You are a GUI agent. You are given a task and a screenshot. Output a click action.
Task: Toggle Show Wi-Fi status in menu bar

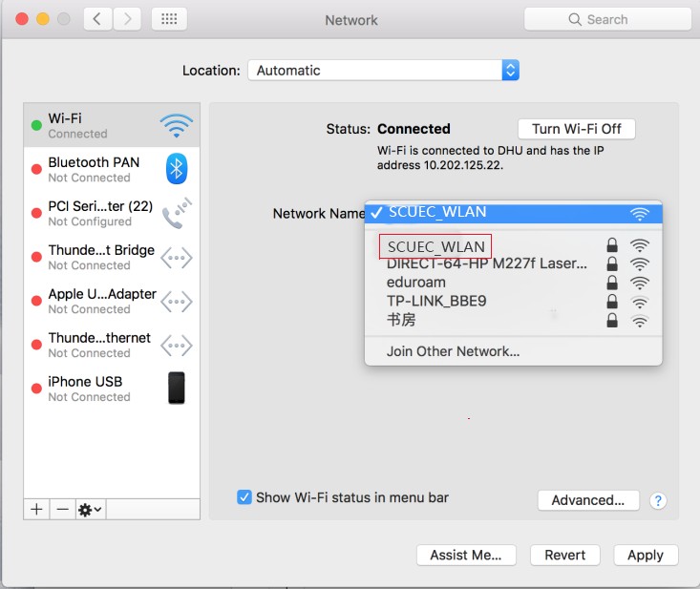tap(244, 497)
